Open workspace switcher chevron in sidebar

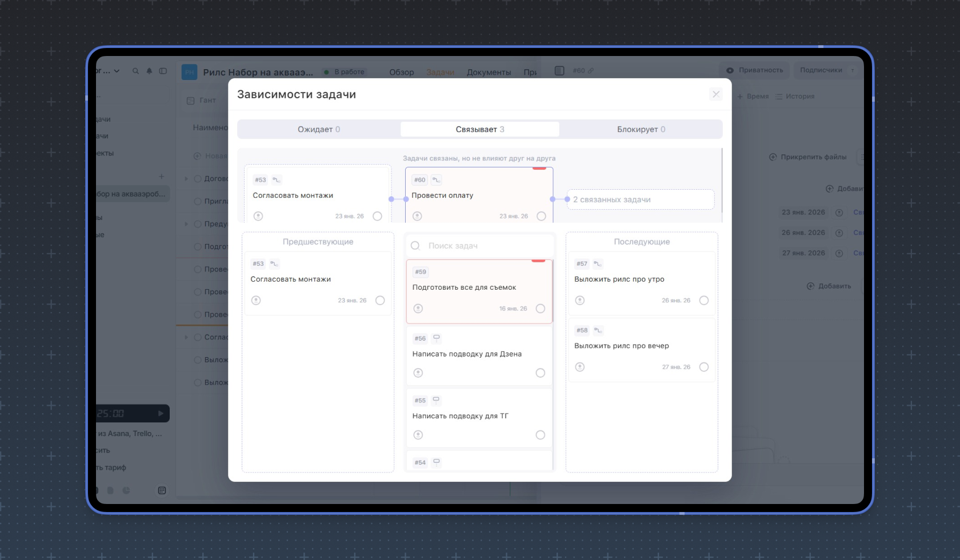[x=117, y=71]
